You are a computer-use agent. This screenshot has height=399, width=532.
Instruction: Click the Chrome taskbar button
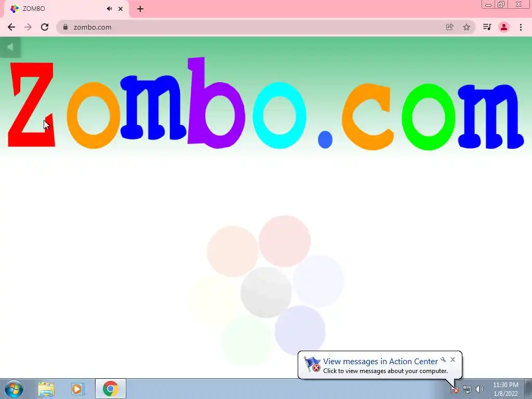click(x=110, y=389)
